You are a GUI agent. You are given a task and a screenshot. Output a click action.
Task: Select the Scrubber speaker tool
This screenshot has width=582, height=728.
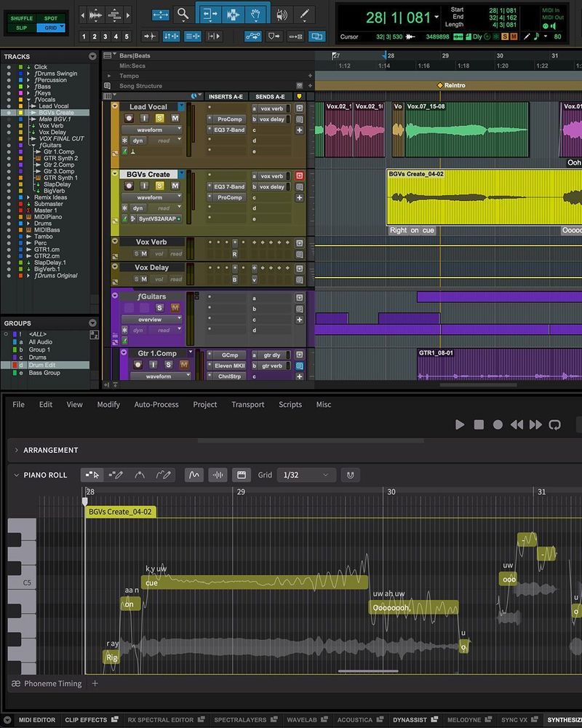click(x=282, y=15)
